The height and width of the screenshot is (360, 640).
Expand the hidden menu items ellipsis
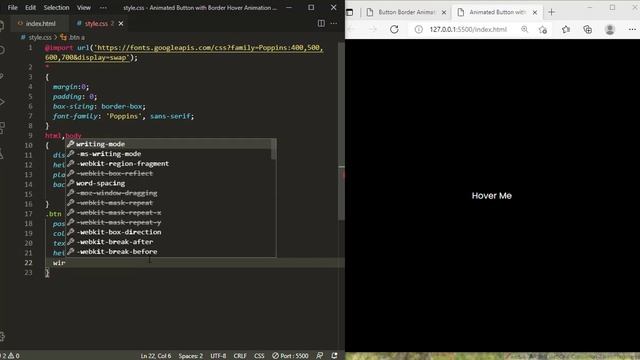103,7
